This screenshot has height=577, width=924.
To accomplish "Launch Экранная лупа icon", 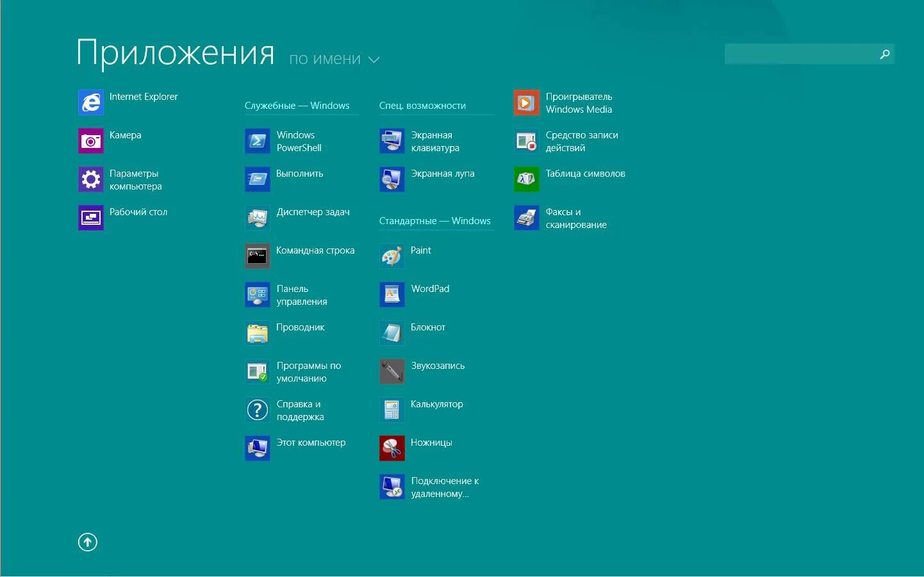I will point(392,179).
